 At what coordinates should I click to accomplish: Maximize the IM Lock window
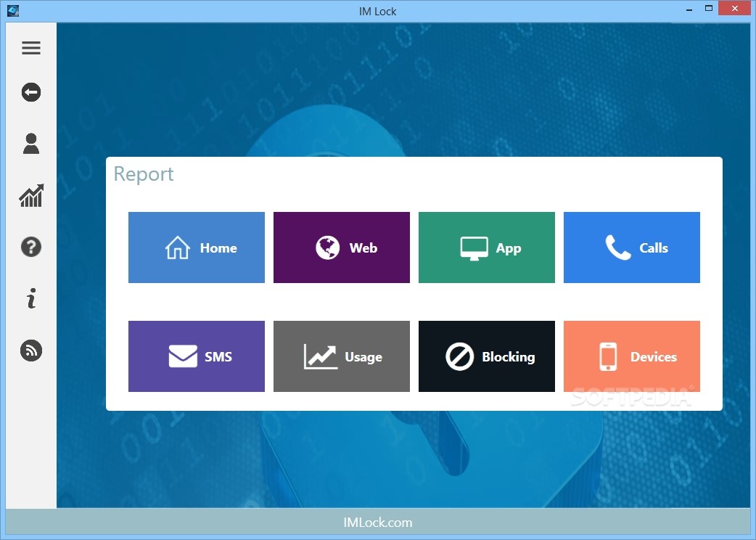point(709,9)
